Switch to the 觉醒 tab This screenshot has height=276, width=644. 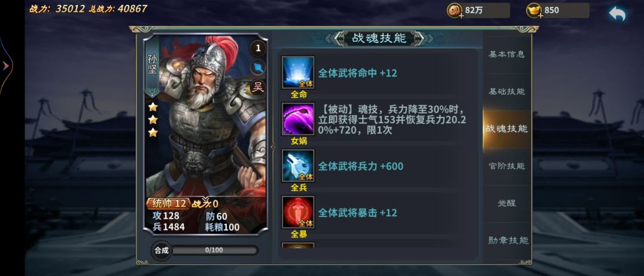coord(506,203)
